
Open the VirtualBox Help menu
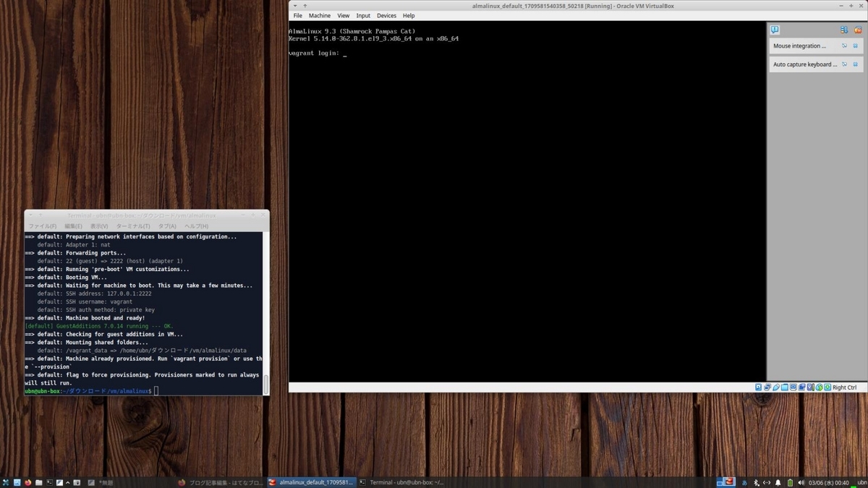(x=409, y=15)
